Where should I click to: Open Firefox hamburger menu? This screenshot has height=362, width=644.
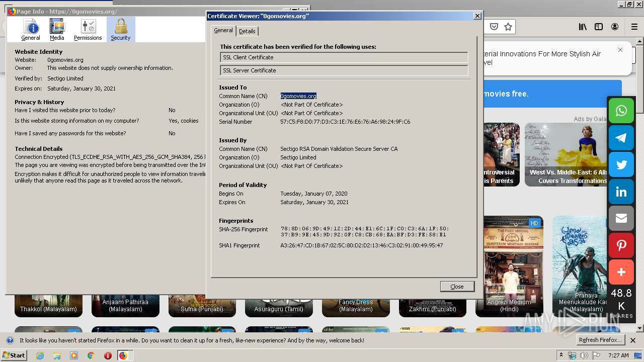click(634, 27)
